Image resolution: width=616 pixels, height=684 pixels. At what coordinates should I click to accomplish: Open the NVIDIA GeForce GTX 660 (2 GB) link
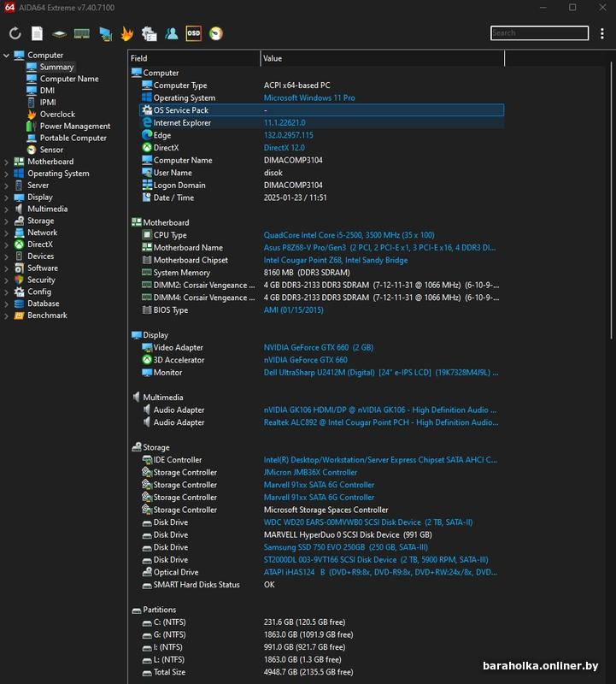point(318,348)
